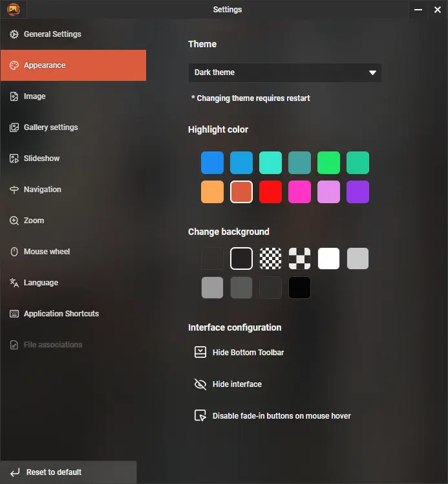Click the Slideshow sidebar icon
The height and width of the screenshot is (484, 448).
(x=14, y=159)
